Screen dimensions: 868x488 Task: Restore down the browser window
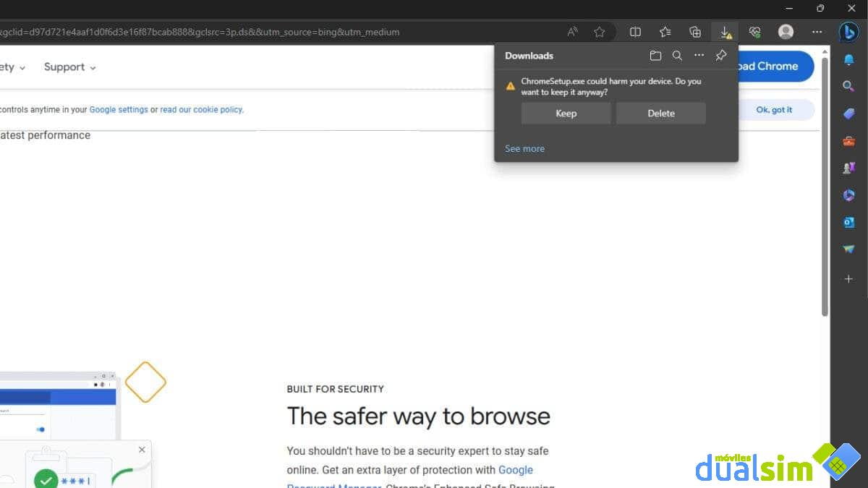click(x=820, y=8)
